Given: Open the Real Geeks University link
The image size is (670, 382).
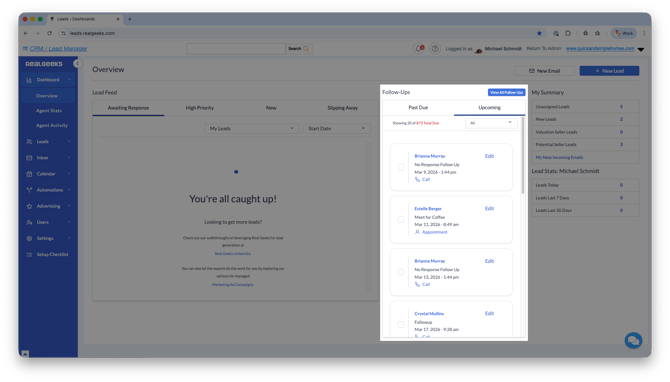Looking at the screenshot, I should point(233,254).
